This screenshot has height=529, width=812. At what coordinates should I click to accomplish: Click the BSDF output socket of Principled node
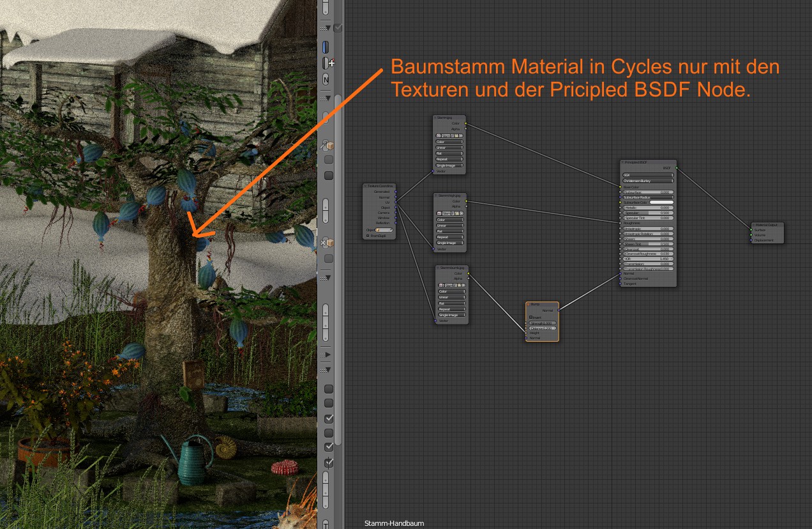tap(677, 168)
